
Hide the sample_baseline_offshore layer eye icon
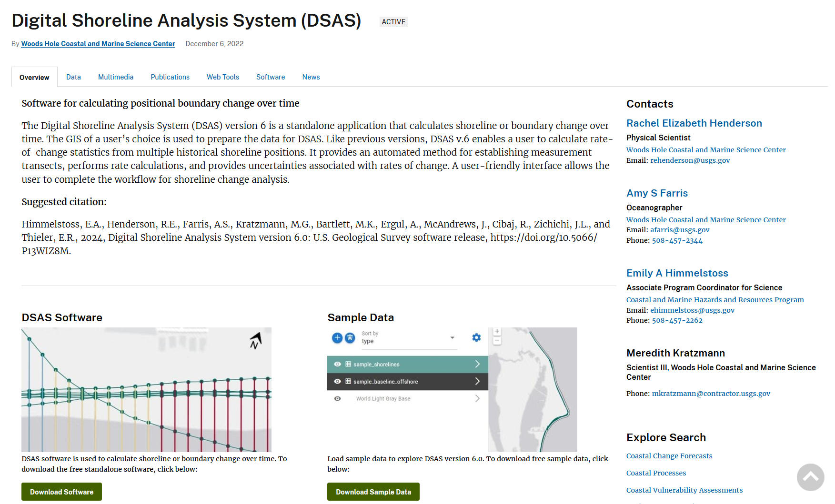337,381
